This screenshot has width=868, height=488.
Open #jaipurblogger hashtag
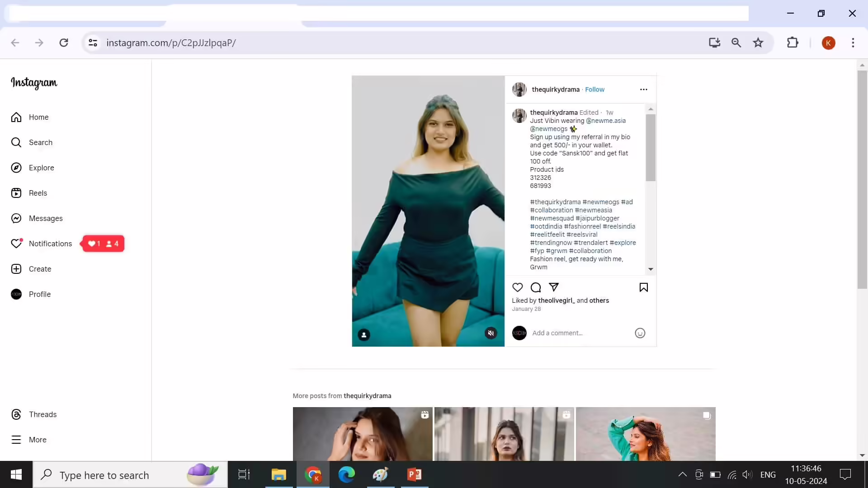coord(597,218)
